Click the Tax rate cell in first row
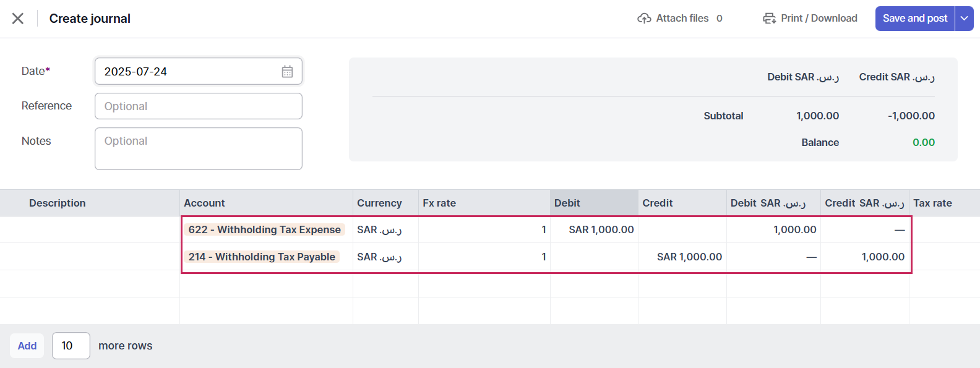This screenshot has height=368, width=980. 944,229
